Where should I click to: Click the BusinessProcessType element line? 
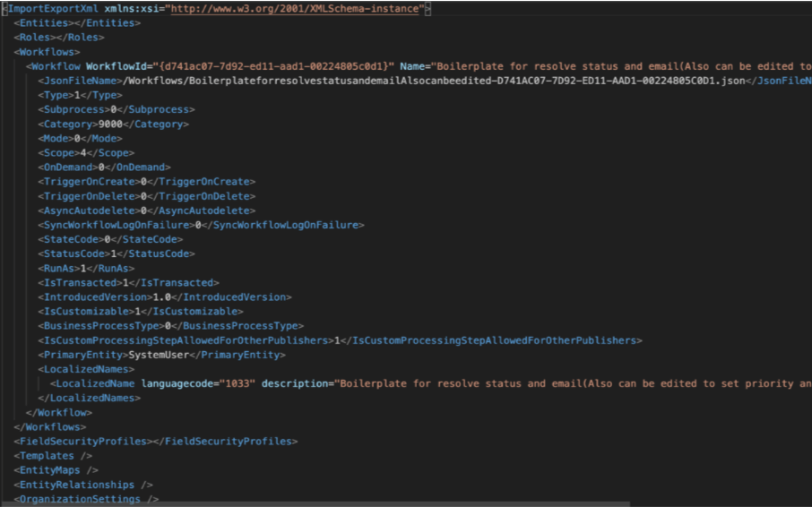click(171, 326)
